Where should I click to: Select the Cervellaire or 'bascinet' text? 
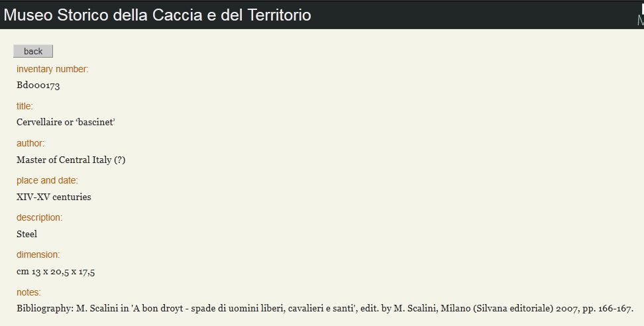pos(66,123)
